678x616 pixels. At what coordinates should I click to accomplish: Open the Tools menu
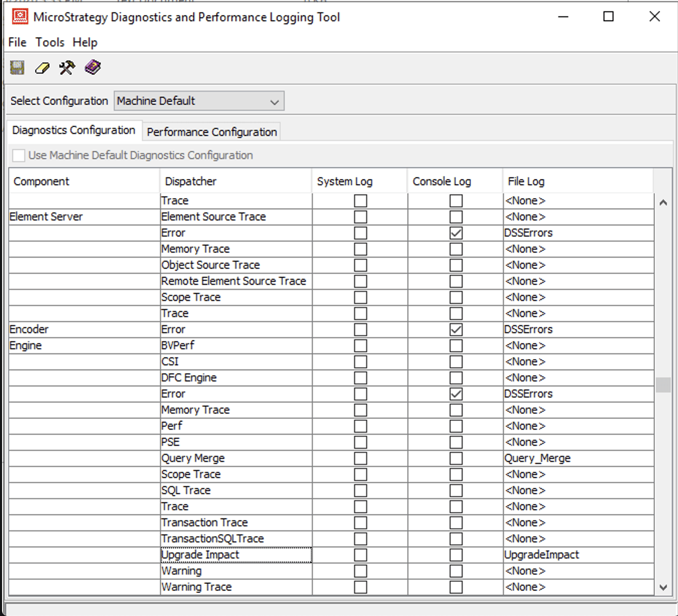tap(49, 42)
